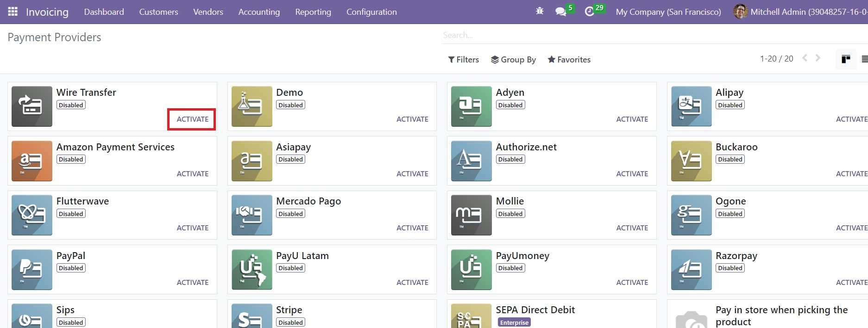This screenshot has width=868, height=328.
Task: Click the Demo provider icon
Action: (252, 106)
